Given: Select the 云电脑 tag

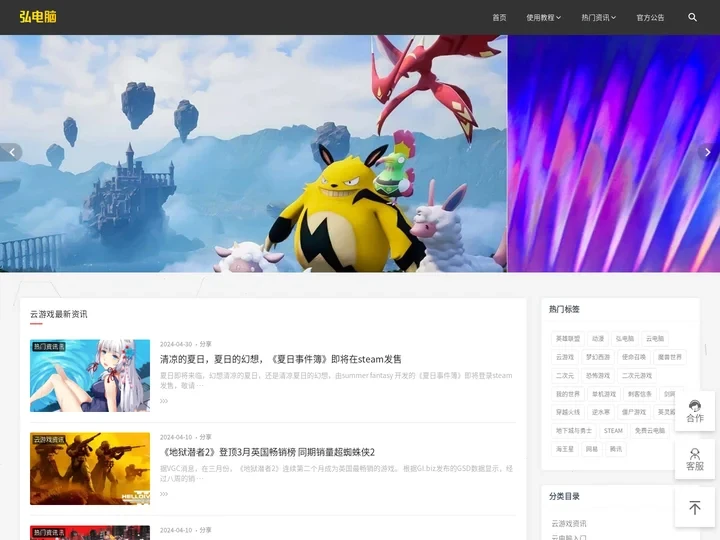Looking at the screenshot, I should click(655, 339).
